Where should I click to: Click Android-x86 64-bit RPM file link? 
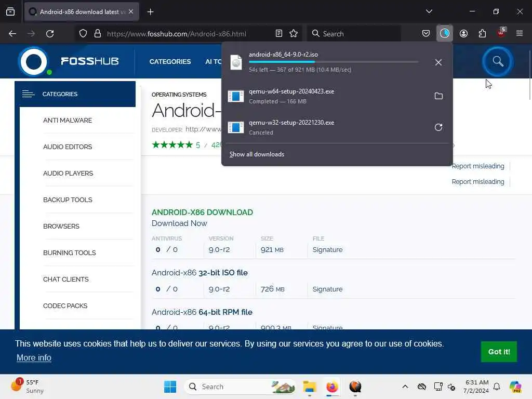(x=202, y=312)
